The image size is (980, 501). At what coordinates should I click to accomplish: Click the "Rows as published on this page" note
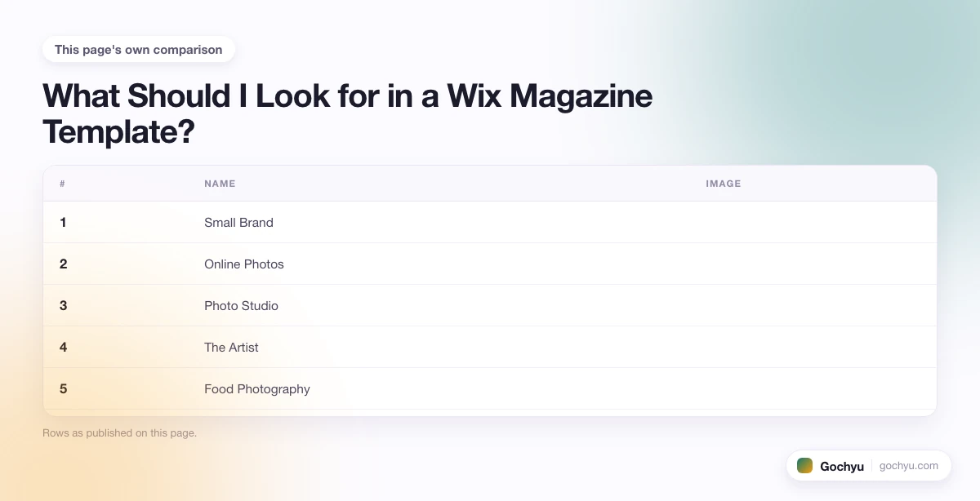click(119, 432)
